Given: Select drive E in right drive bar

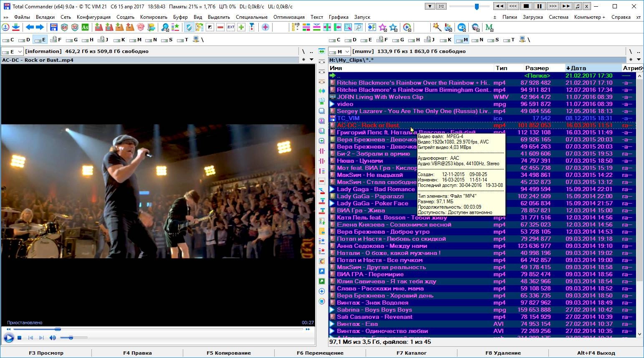Looking at the screenshot, I should tap(366, 40).
